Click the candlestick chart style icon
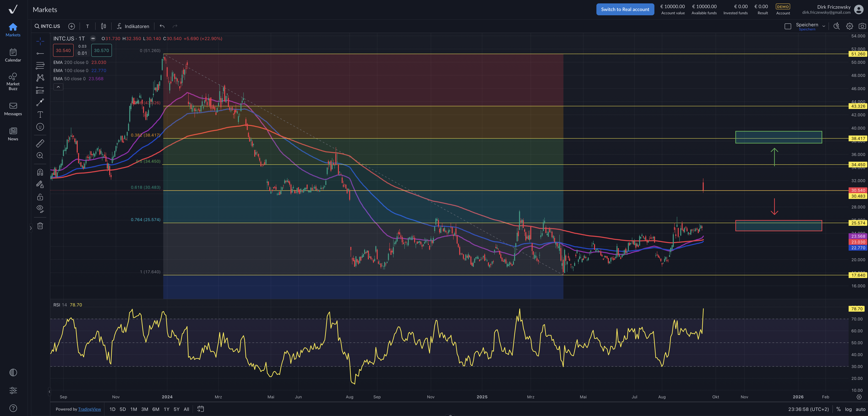Image resolution: width=868 pixels, height=416 pixels. (x=103, y=26)
